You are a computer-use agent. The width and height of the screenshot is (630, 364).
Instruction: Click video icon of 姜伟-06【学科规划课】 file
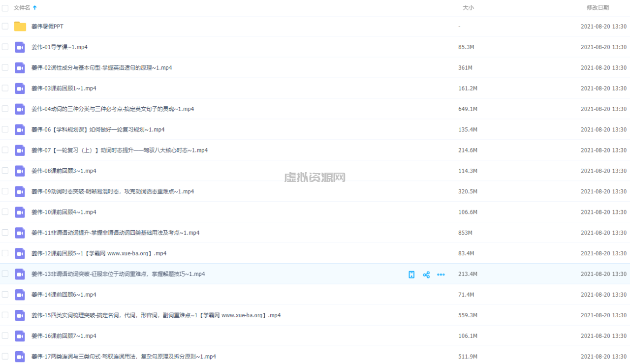[20, 130]
